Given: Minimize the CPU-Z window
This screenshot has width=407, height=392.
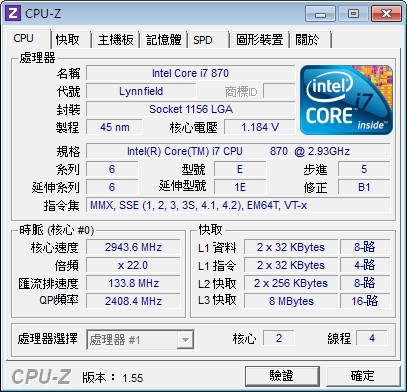Looking at the screenshot, I should (x=321, y=14).
